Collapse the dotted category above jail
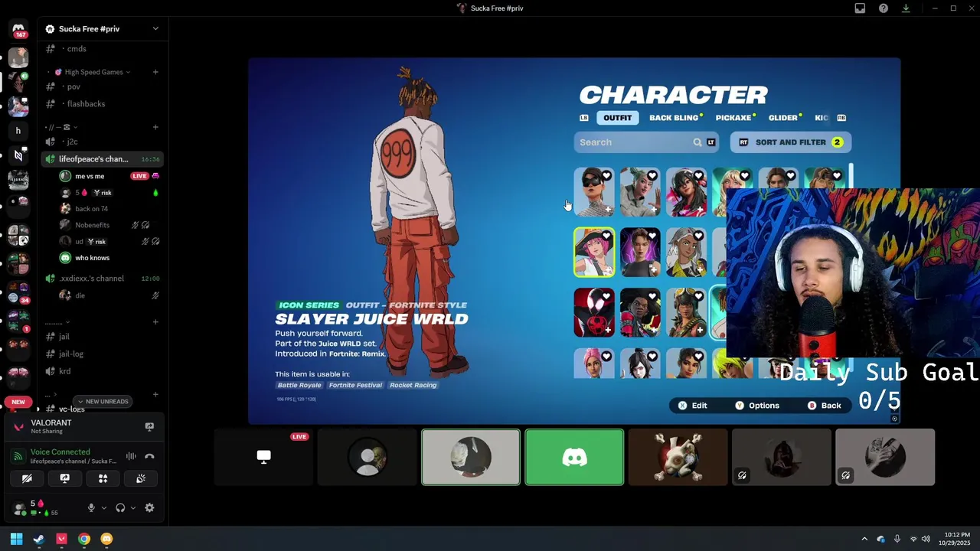The image size is (980, 551). click(57, 322)
